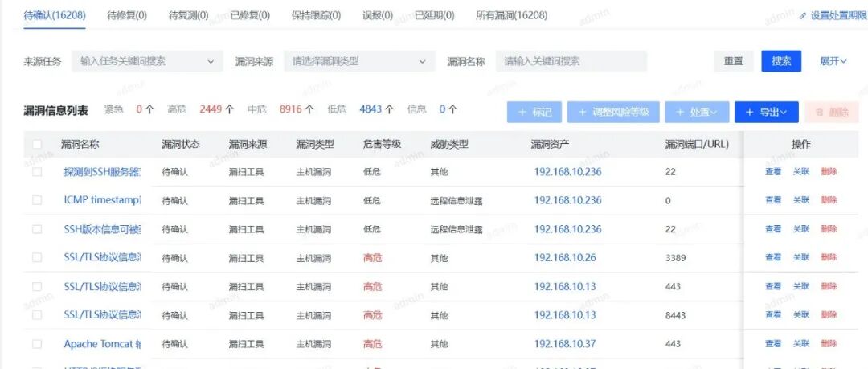Switch to 已修复(0) tab
Image resolution: width=868 pixels, height=369 pixels.
click(x=250, y=15)
